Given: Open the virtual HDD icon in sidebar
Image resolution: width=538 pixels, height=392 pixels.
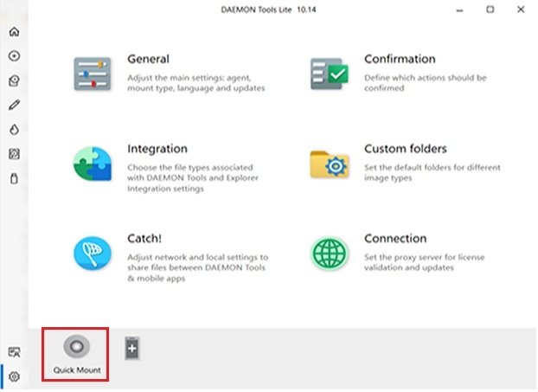Looking at the screenshot, I should point(14,154).
